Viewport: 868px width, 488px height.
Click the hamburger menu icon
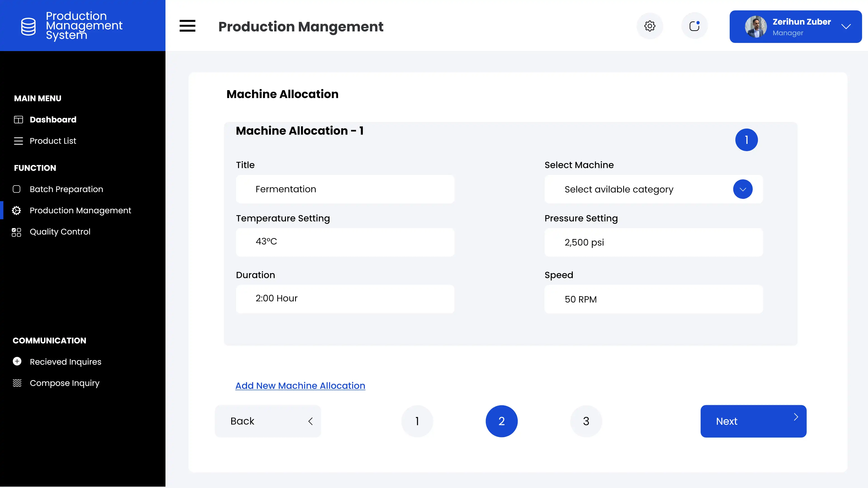[187, 26]
